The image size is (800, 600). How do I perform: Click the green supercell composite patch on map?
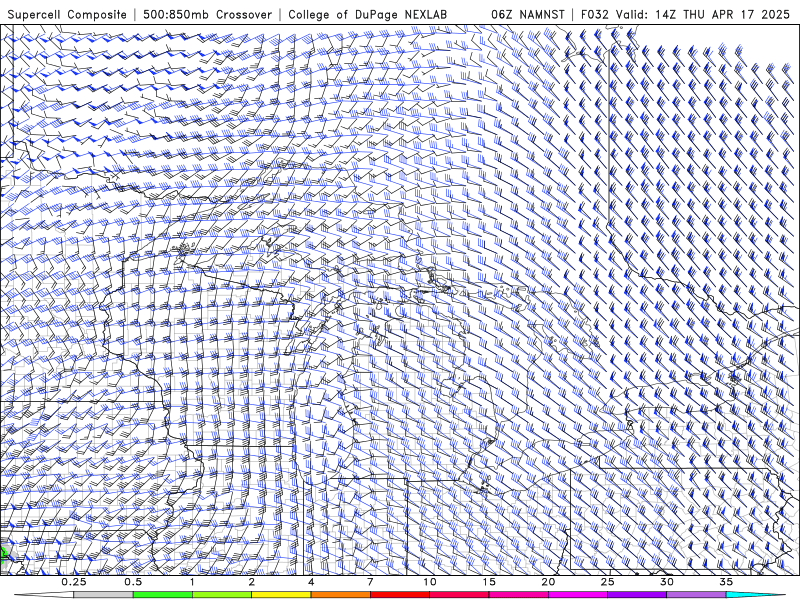3,555
